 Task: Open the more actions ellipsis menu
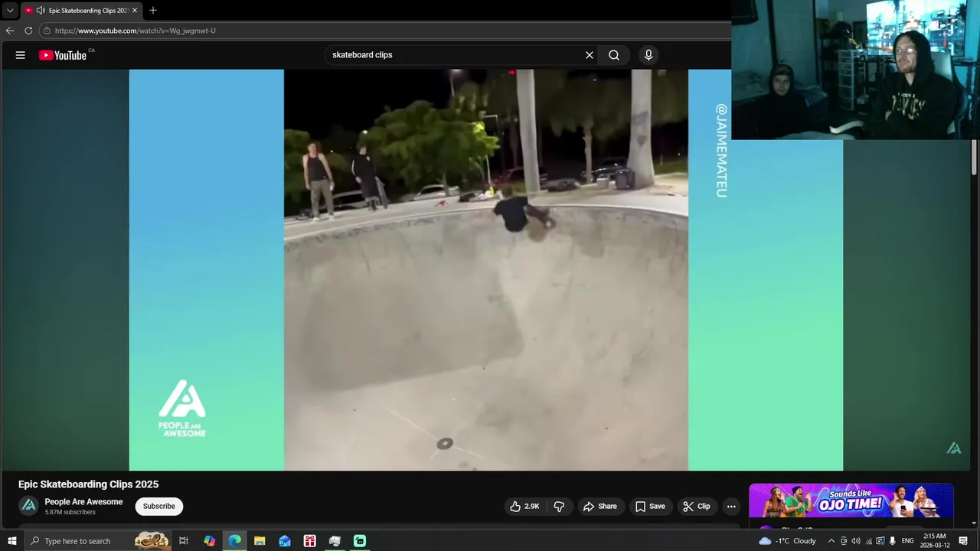731,506
